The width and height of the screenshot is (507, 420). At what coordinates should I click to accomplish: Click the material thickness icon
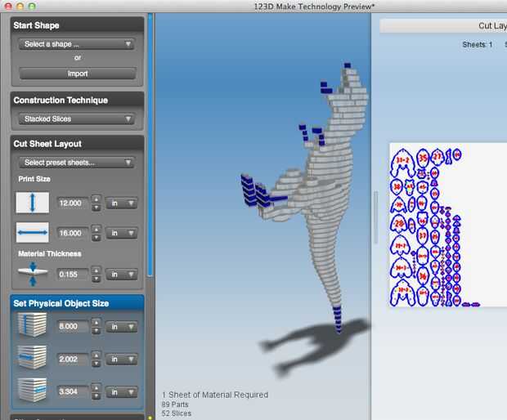(33, 273)
